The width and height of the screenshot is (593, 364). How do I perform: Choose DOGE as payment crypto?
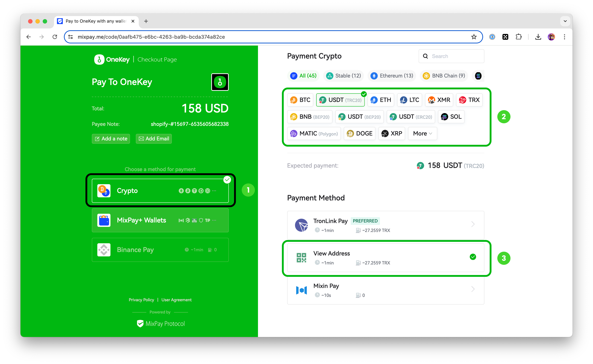click(359, 134)
